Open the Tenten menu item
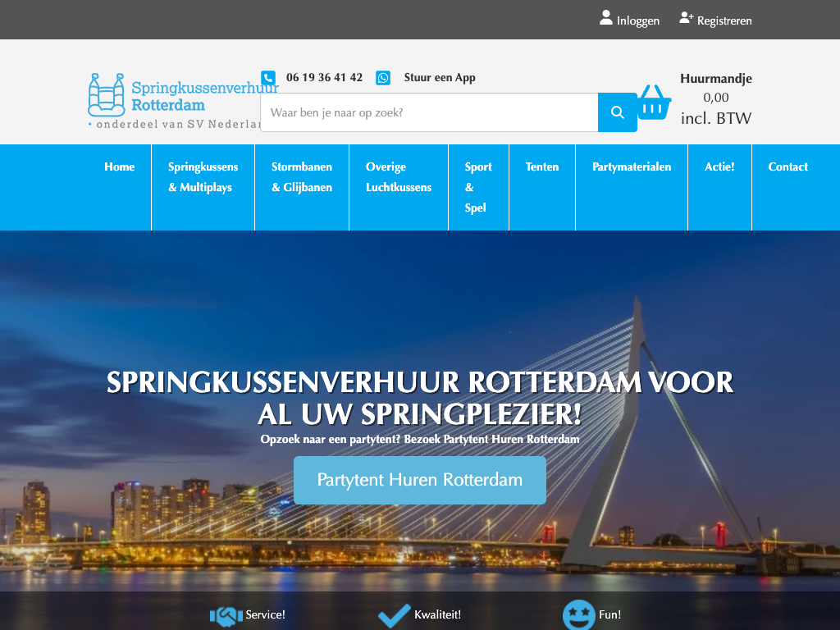 (542, 167)
